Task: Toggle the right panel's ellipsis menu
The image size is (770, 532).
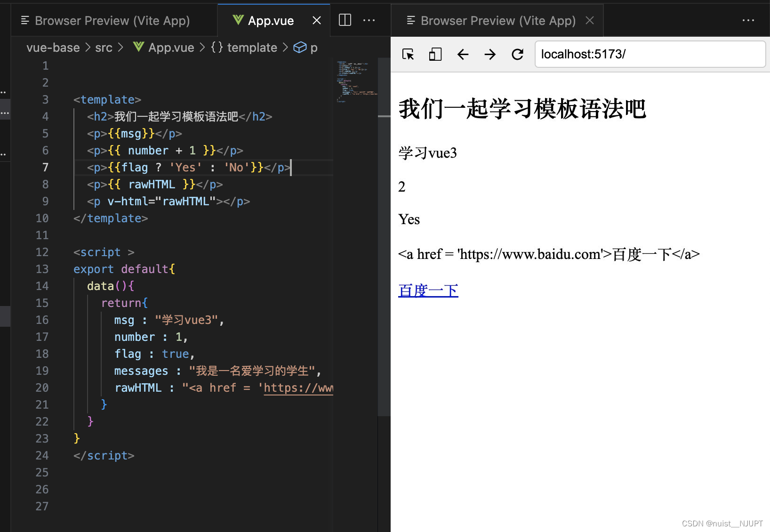Action: click(x=748, y=20)
